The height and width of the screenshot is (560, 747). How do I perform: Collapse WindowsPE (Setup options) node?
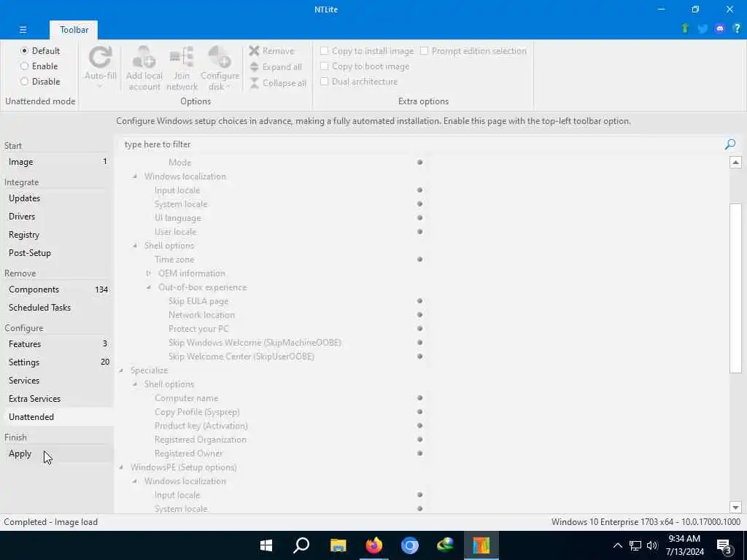121,467
